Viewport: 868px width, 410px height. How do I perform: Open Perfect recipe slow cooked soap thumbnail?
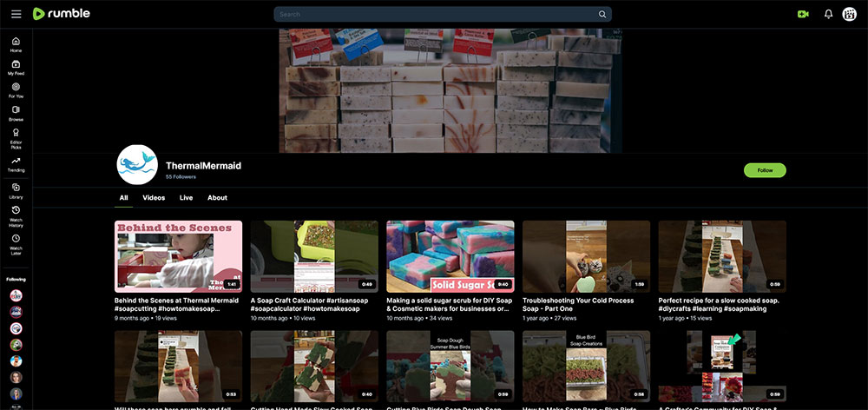(x=722, y=256)
